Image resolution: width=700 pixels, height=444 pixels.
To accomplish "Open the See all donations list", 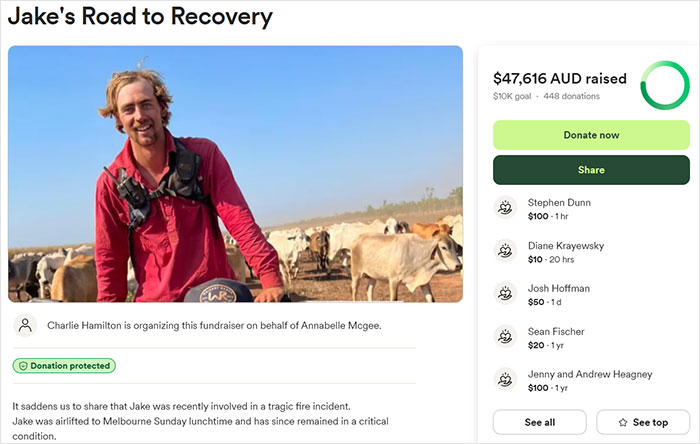I will tap(539, 422).
